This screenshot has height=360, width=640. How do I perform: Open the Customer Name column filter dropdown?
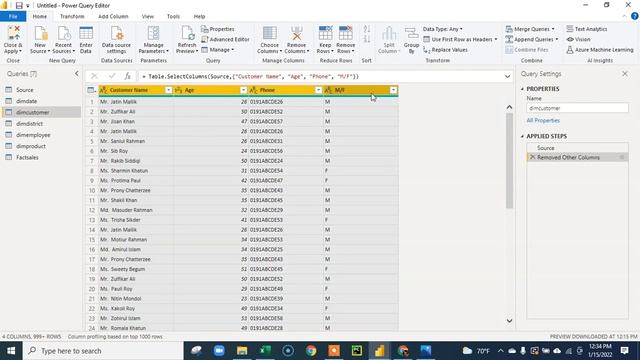coord(168,90)
